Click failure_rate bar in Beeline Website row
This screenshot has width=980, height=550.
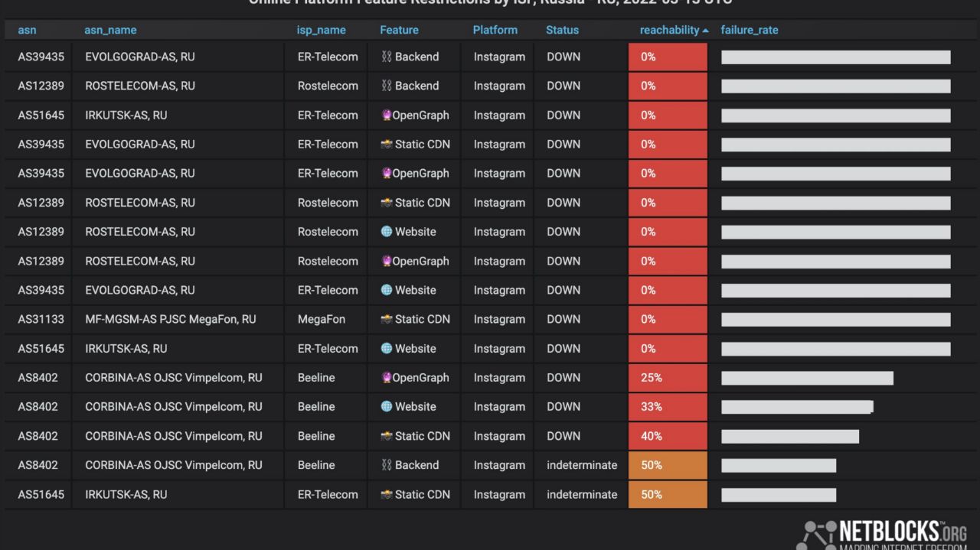click(797, 407)
